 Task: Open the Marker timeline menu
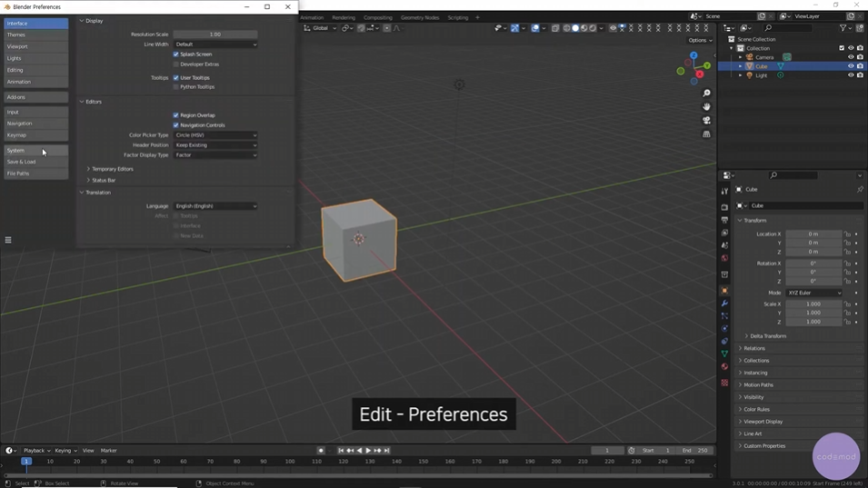[x=108, y=451]
